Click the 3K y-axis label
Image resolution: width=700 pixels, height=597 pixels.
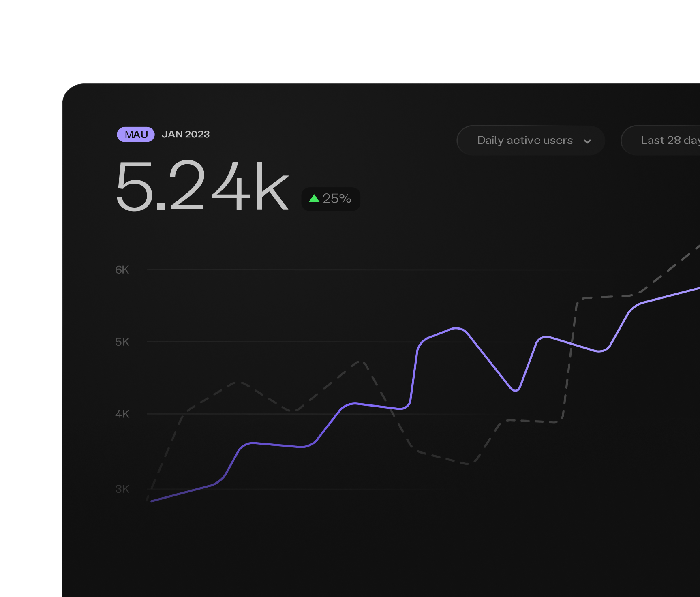tap(122, 489)
